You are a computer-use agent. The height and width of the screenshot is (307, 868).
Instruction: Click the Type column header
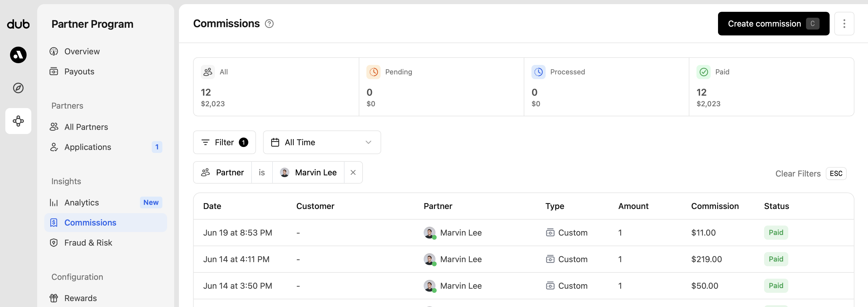(555, 206)
